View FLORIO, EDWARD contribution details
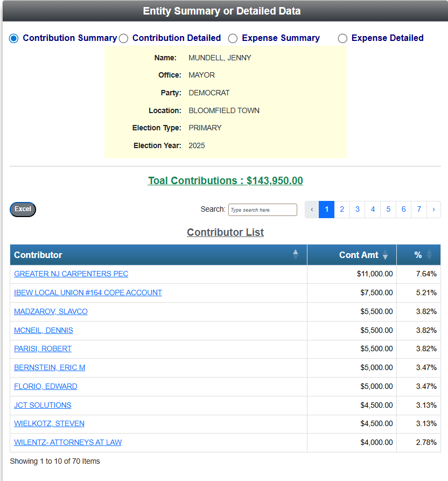This screenshot has width=448, height=481. pos(45,386)
